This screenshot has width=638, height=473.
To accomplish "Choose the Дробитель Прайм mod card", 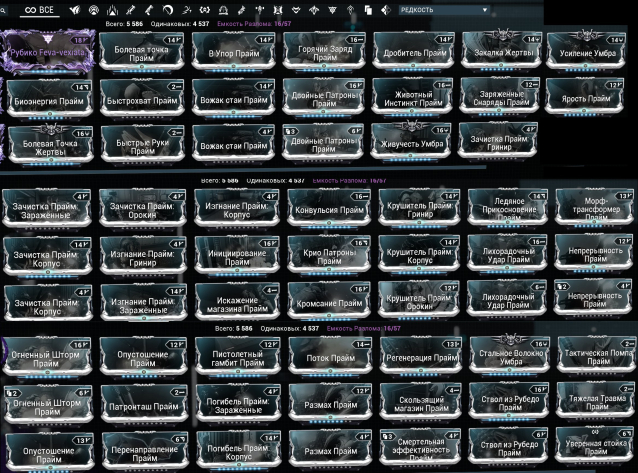I will coord(414,52).
